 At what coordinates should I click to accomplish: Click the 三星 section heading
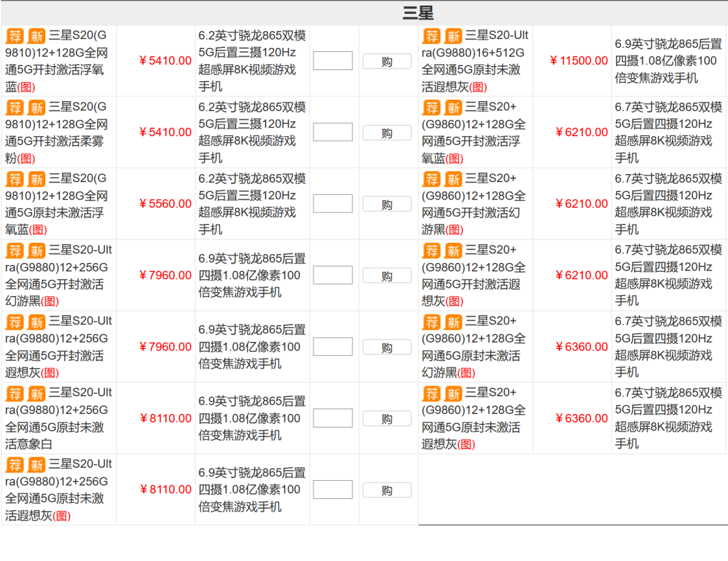click(418, 13)
